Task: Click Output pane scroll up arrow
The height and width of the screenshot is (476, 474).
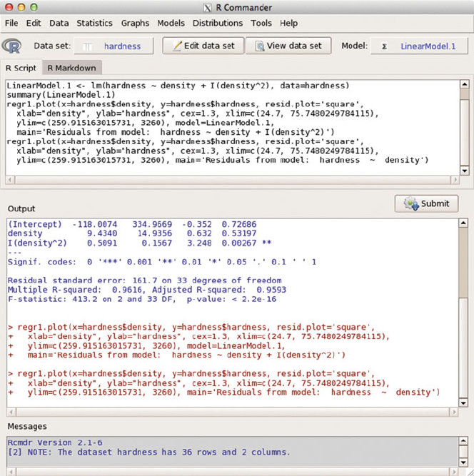Action: coord(463,223)
